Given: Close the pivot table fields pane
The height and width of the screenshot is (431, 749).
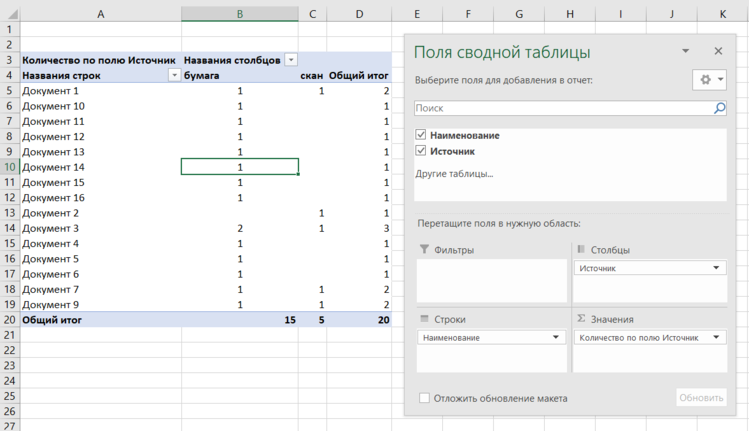Looking at the screenshot, I should coord(718,51).
